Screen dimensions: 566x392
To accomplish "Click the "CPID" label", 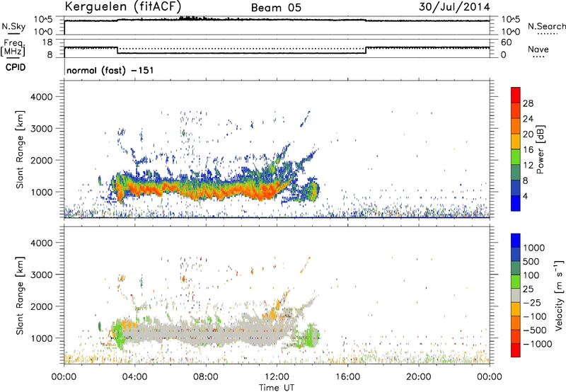I will coord(16,67).
